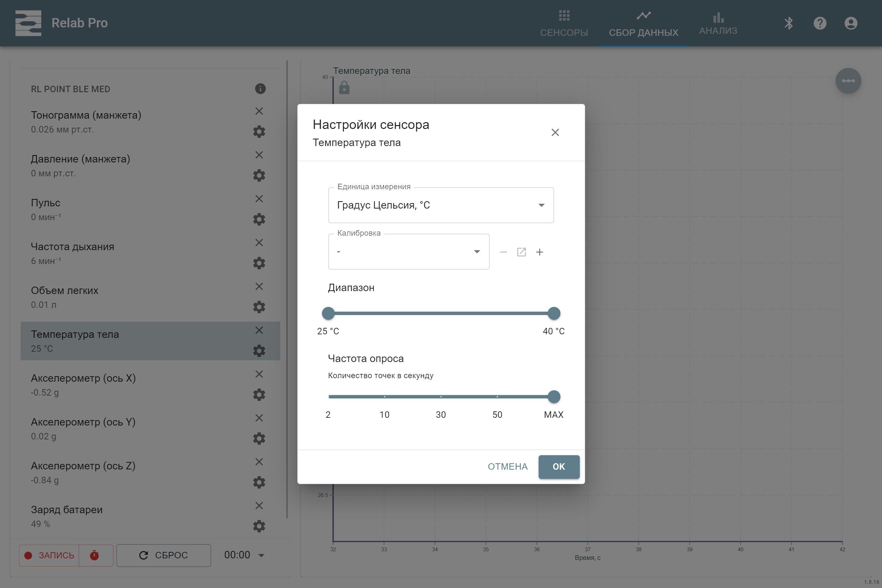
Task: Click the 25 °C range slider handle
Action: pyautogui.click(x=328, y=313)
